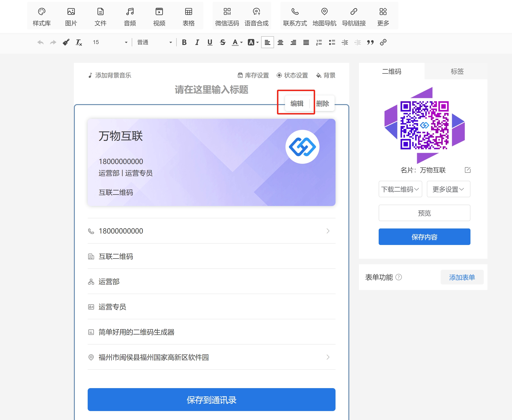Open 更多 components menu

tap(383, 17)
